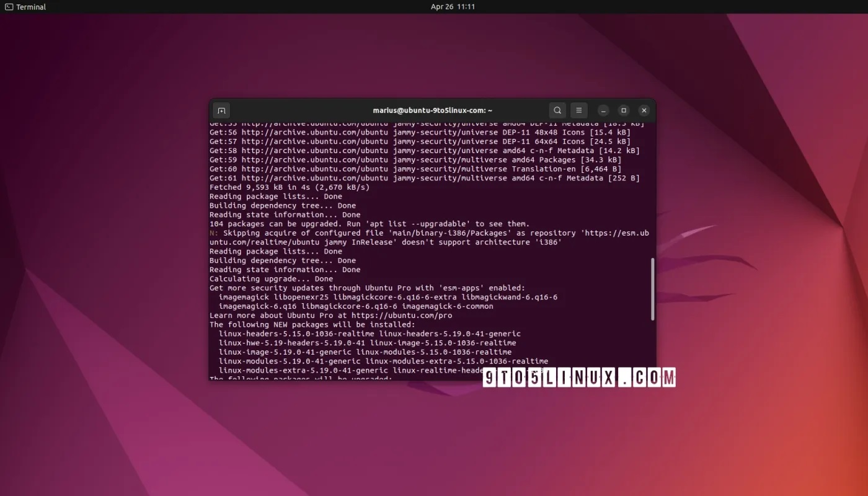Click the 'linux-image-5.19.0-41-generic' package line
This screenshot has width=868, height=496.
(x=365, y=352)
